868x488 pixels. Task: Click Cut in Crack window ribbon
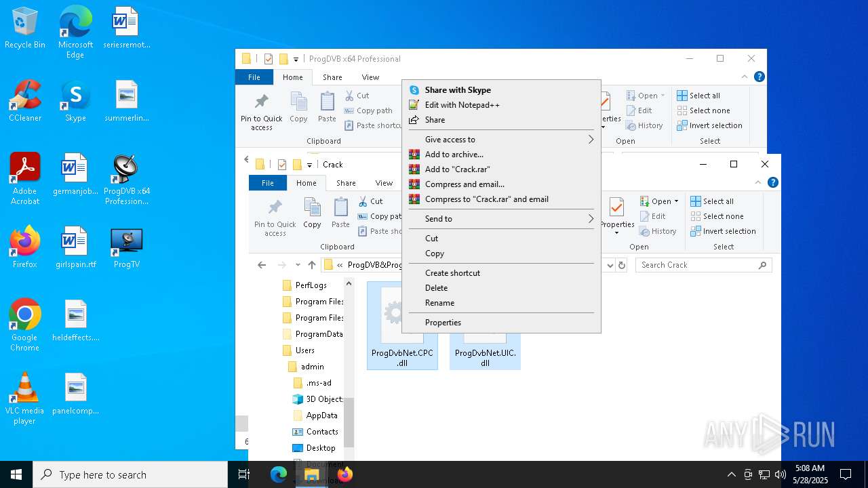tap(370, 201)
